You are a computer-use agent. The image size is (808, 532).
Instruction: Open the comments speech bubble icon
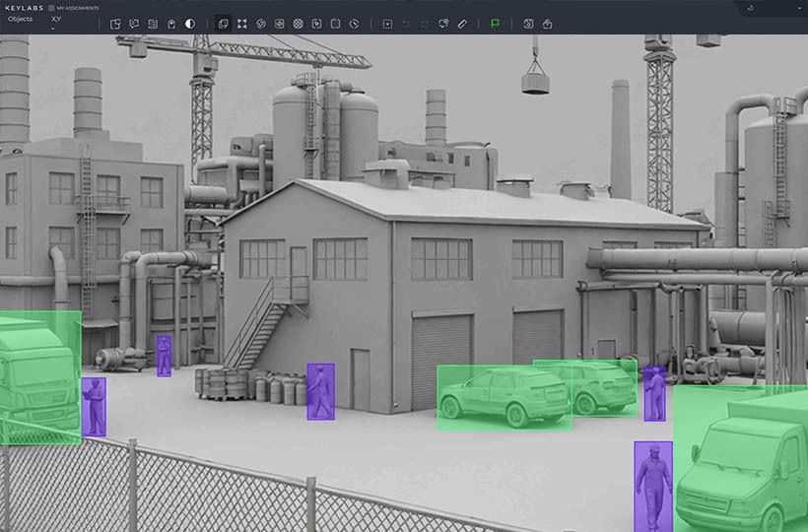point(134,24)
